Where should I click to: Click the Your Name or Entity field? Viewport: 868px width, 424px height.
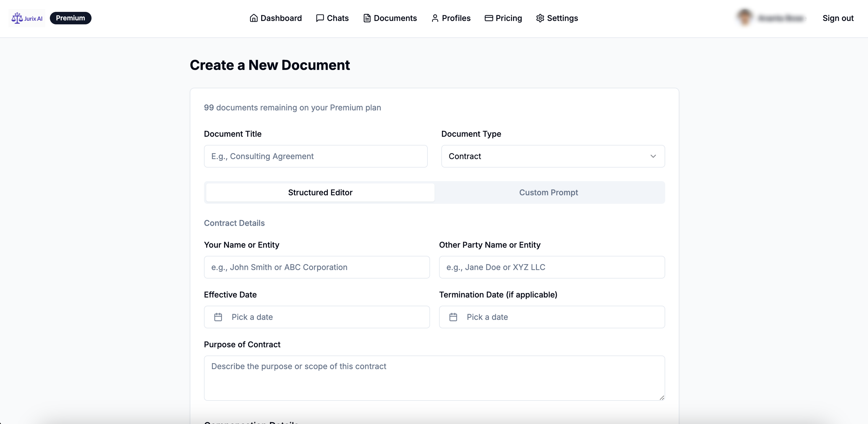pos(316,267)
